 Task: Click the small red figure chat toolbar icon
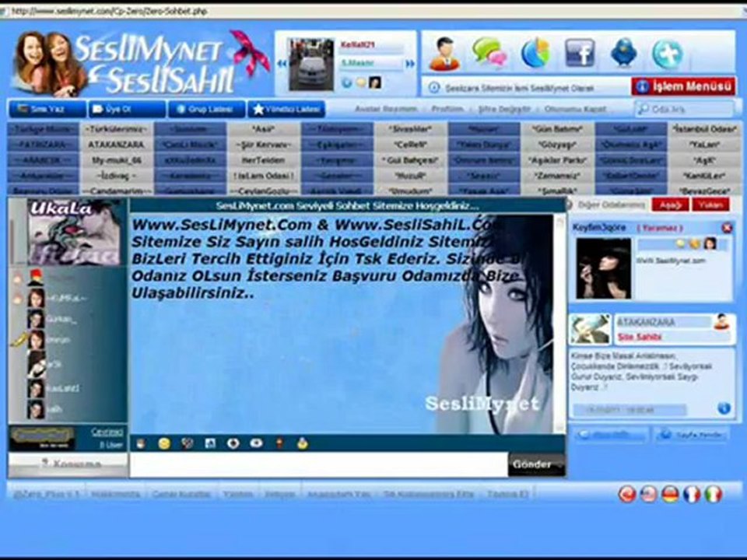point(279,444)
